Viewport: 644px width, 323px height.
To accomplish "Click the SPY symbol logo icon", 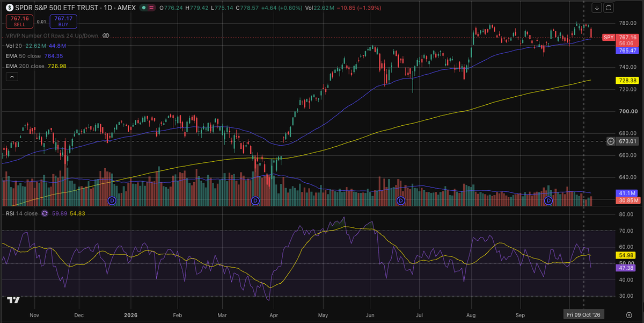I will click(x=10, y=8).
